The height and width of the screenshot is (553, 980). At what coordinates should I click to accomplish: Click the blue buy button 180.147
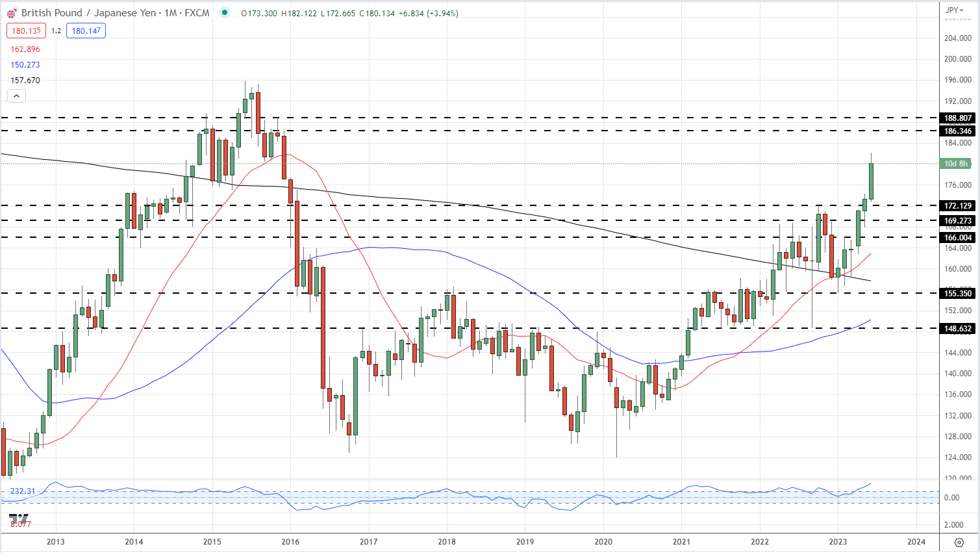click(86, 31)
